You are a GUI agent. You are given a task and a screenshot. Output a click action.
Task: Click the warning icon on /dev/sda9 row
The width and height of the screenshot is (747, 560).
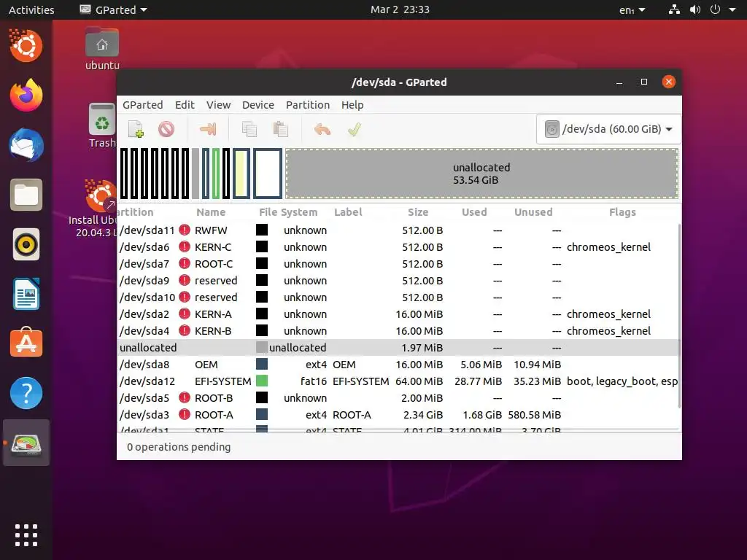pos(185,281)
